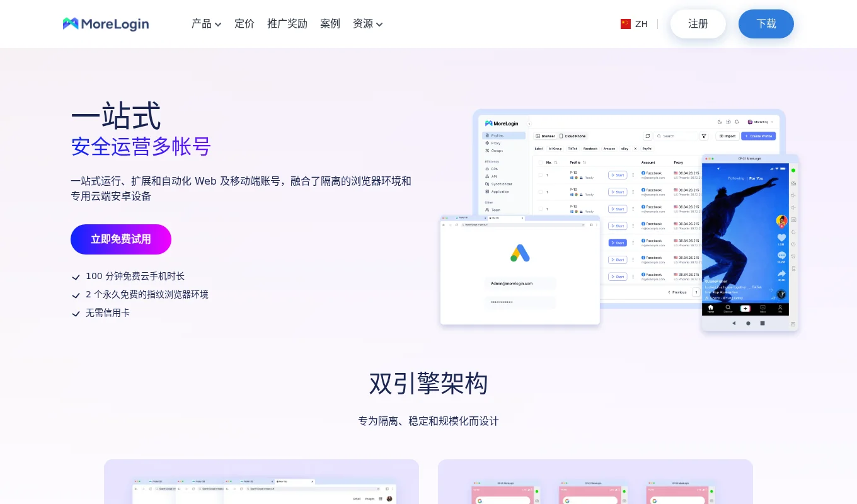The width and height of the screenshot is (857, 504).
Task: Click the 立即免费试用 button
Action: (x=121, y=239)
